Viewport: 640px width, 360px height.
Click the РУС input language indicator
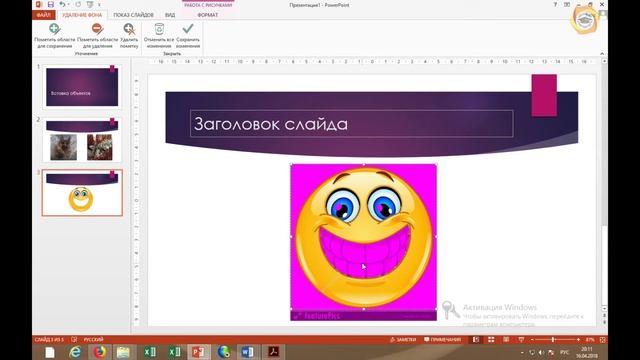[x=564, y=352]
